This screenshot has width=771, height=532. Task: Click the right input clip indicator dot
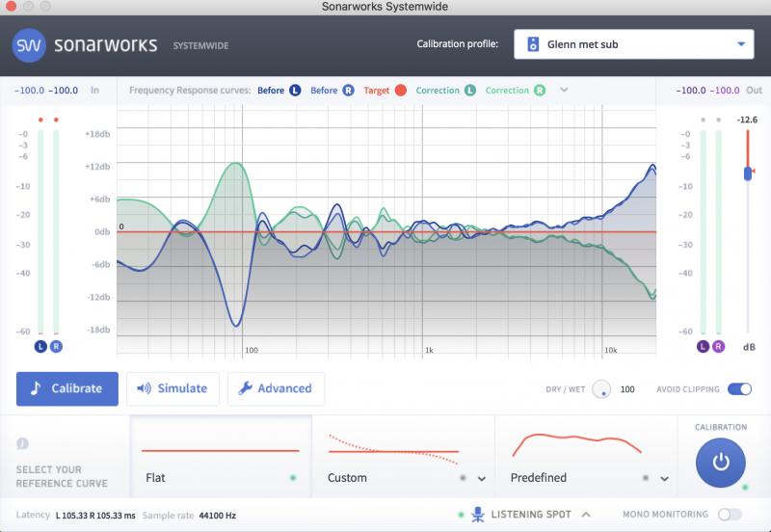(56, 120)
